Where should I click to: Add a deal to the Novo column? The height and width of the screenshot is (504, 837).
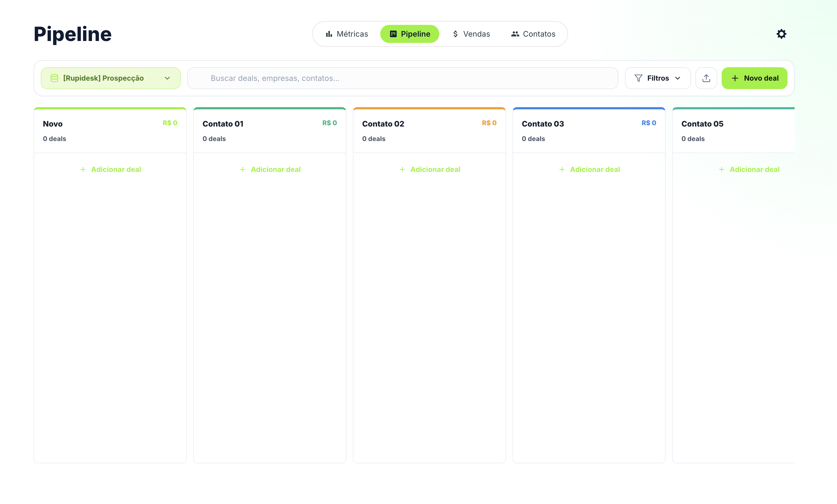tap(110, 169)
